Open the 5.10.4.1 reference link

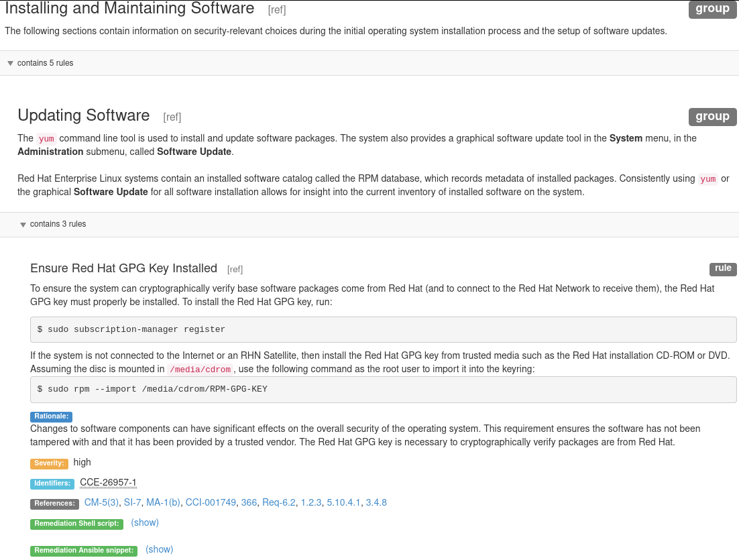tap(343, 502)
